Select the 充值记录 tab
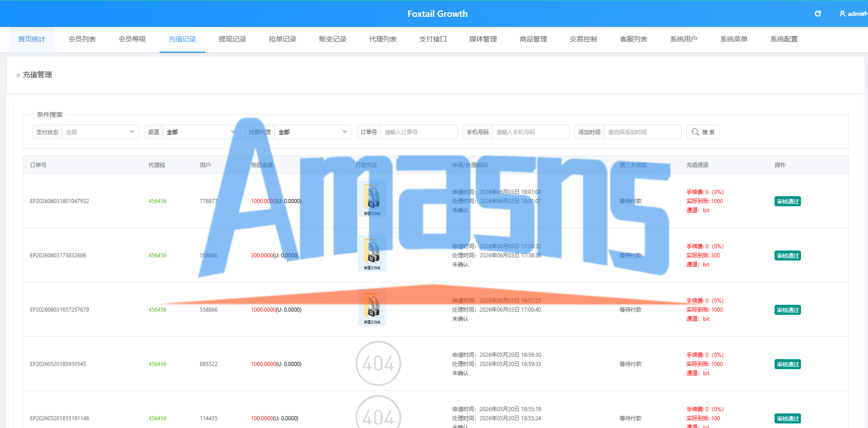 [182, 39]
